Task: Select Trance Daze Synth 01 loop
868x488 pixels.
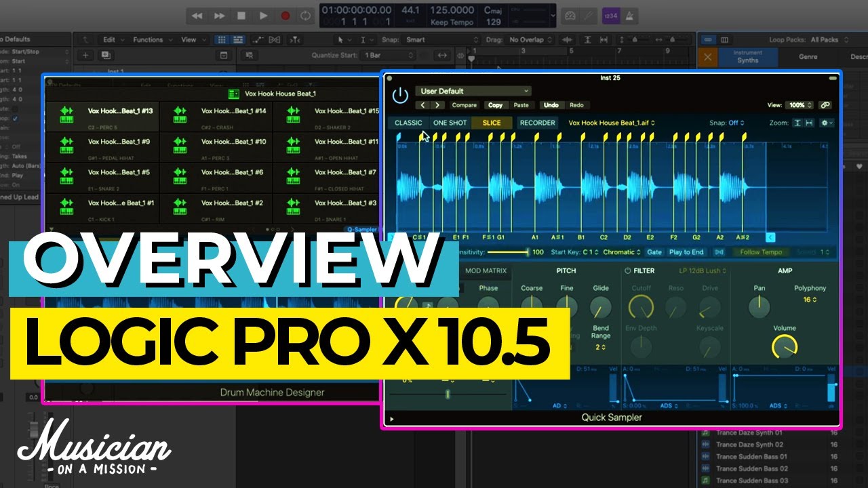Action: pyautogui.click(x=749, y=432)
